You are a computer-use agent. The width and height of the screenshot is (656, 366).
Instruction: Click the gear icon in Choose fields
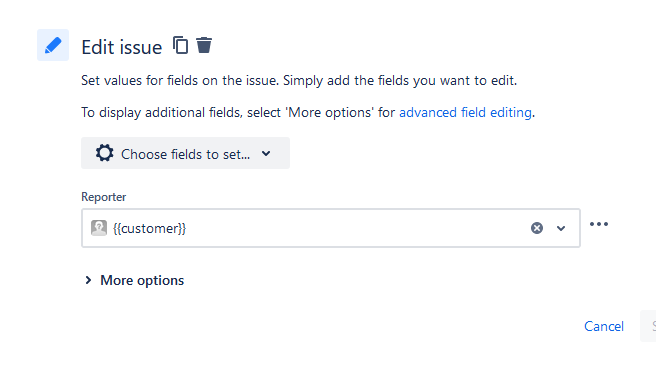pyautogui.click(x=105, y=153)
